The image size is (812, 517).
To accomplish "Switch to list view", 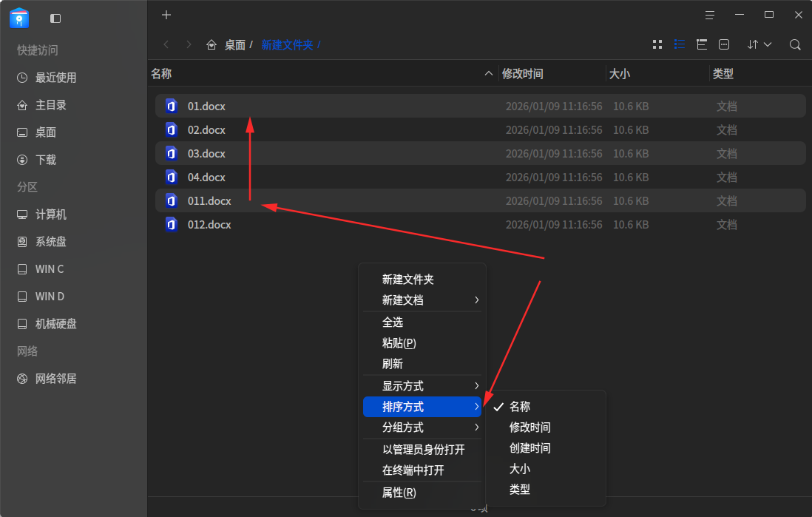I will [x=680, y=44].
